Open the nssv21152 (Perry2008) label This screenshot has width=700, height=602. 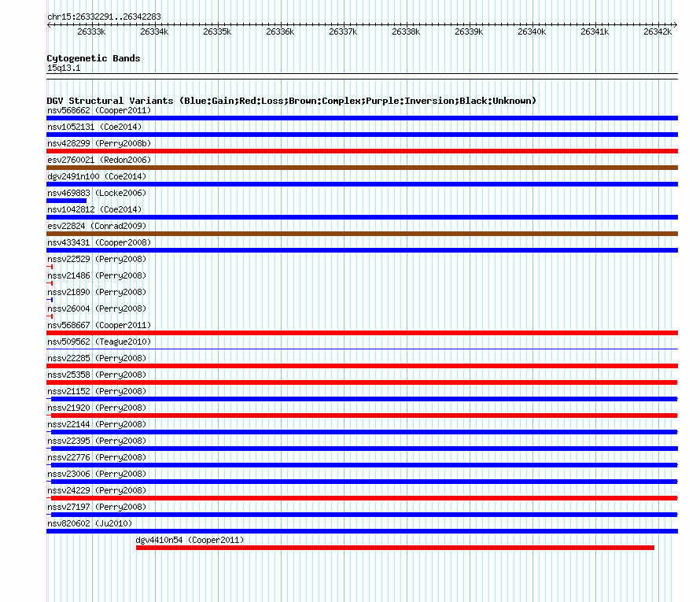click(97, 391)
